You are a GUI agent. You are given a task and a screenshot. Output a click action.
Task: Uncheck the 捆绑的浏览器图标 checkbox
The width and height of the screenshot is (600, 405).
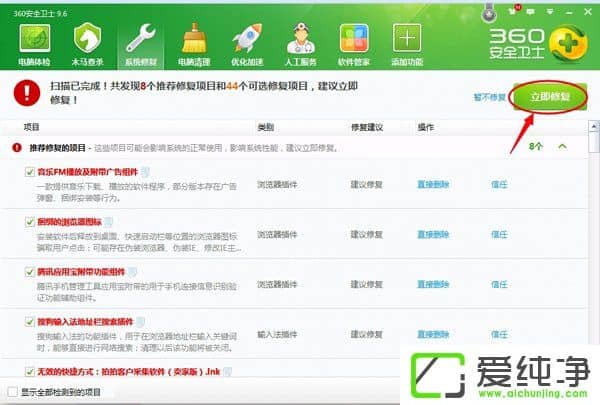(x=30, y=222)
